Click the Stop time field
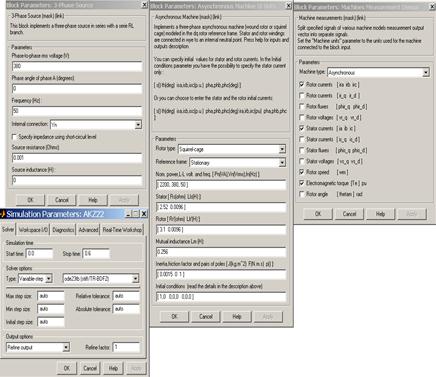This screenshot has height=377, width=436. (x=96, y=254)
